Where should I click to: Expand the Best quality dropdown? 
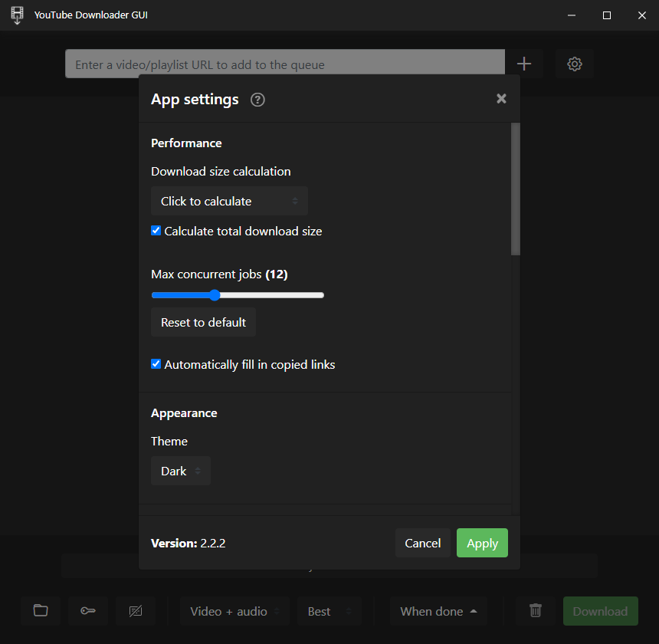click(329, 611)
